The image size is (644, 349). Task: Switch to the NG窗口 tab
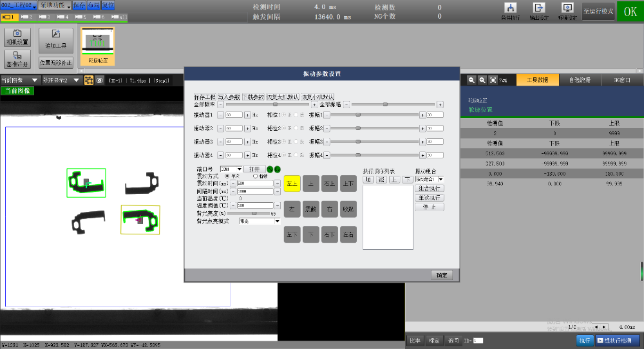click(622, 80)
